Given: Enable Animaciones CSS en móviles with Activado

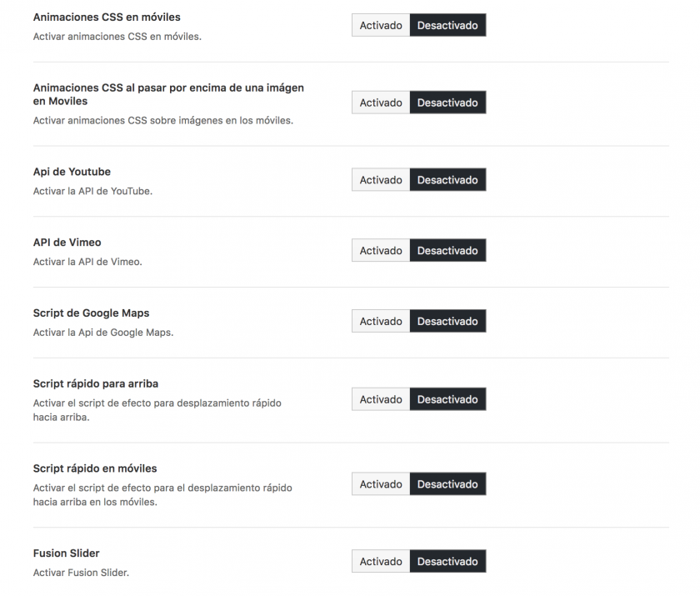Looking at the screenshot, I should [381, 26].
